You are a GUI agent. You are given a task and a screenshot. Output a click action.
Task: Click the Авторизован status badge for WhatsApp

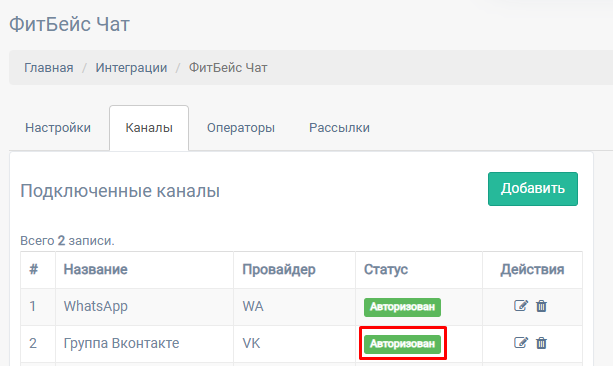402,307
